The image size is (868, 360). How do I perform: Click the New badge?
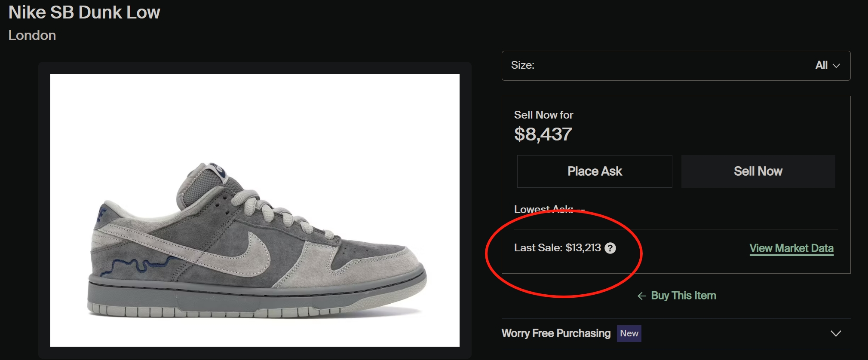[x=629, y=333]
